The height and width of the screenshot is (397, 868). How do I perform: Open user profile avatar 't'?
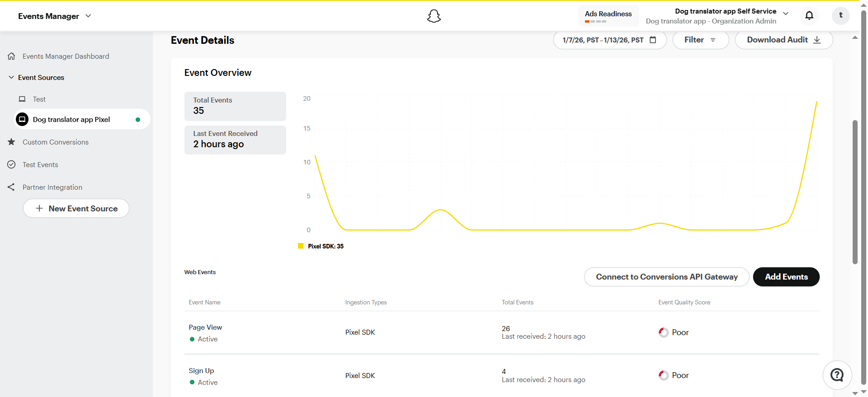[x=840, y=16]
